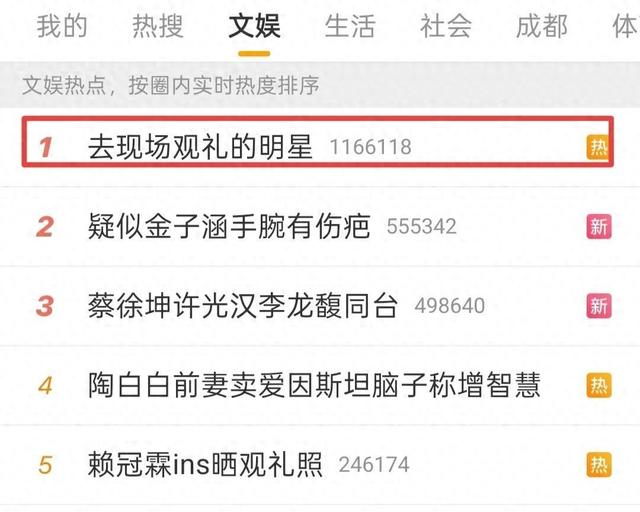Click the 热 badge beside 赖冠霖ins晒观礼照
Viewport: 640px width, 512px height.
[599, 464]
